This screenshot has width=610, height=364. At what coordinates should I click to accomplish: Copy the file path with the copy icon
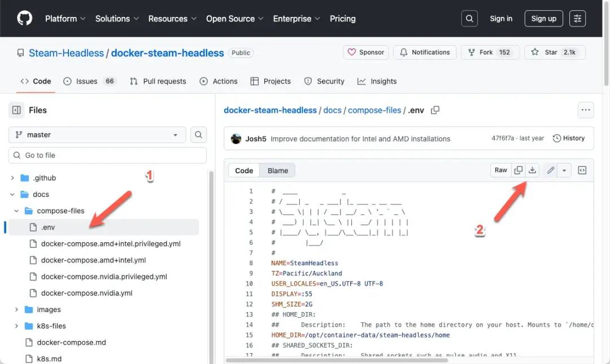click(435, 110)
